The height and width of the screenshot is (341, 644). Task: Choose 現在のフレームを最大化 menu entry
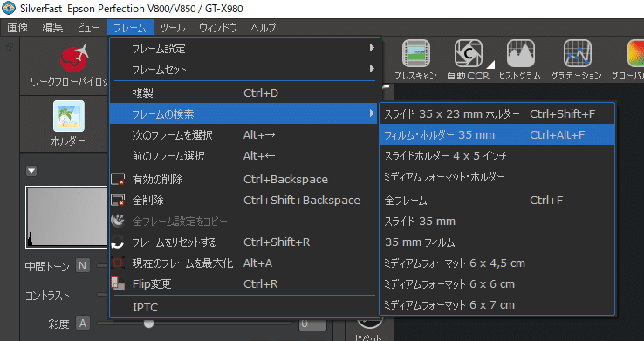point(244,263)
